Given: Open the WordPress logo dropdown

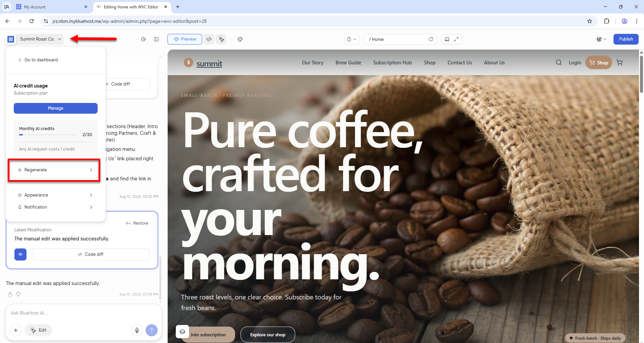Looking at the screenshot, I should click(601, 39).
